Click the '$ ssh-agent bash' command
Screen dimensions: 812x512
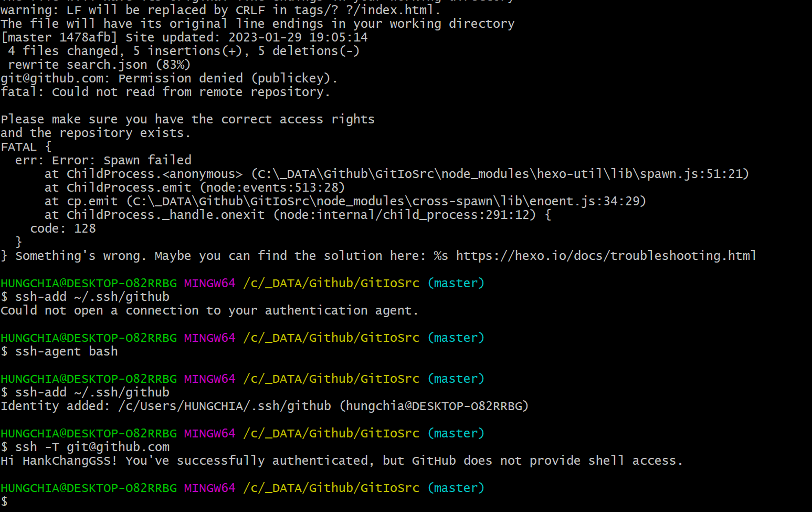tap(59, 351)
